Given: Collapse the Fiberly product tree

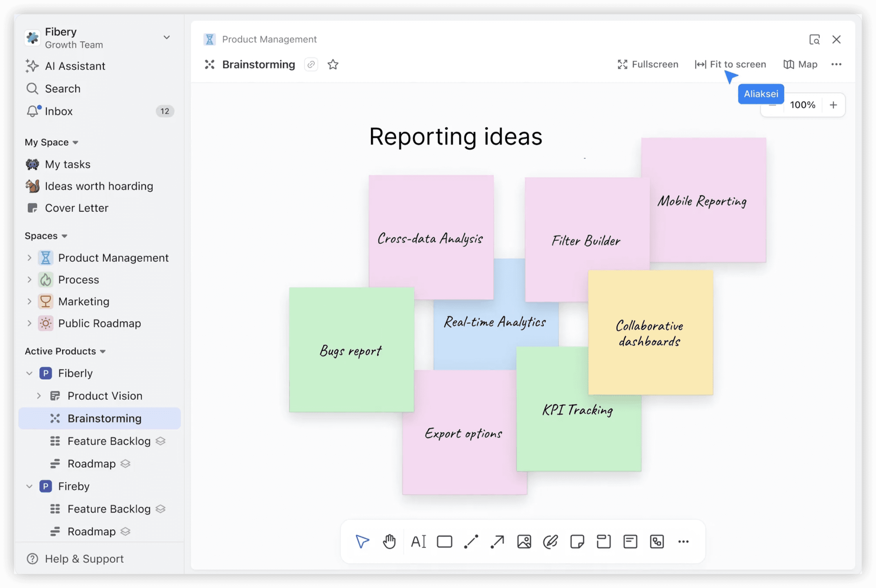Looking at the screenshot, I should tap(29, 373).
